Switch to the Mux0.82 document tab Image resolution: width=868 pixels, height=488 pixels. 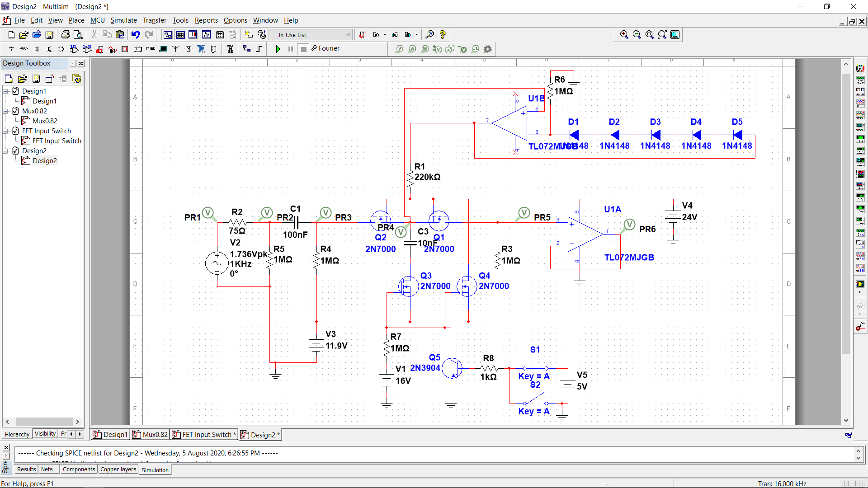point(150,435)
